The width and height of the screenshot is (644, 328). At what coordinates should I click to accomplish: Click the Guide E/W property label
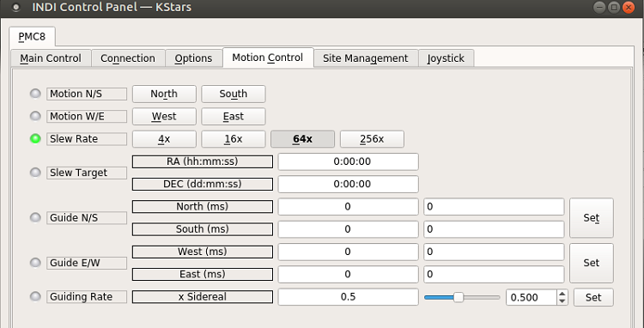[x=87, y=263]
